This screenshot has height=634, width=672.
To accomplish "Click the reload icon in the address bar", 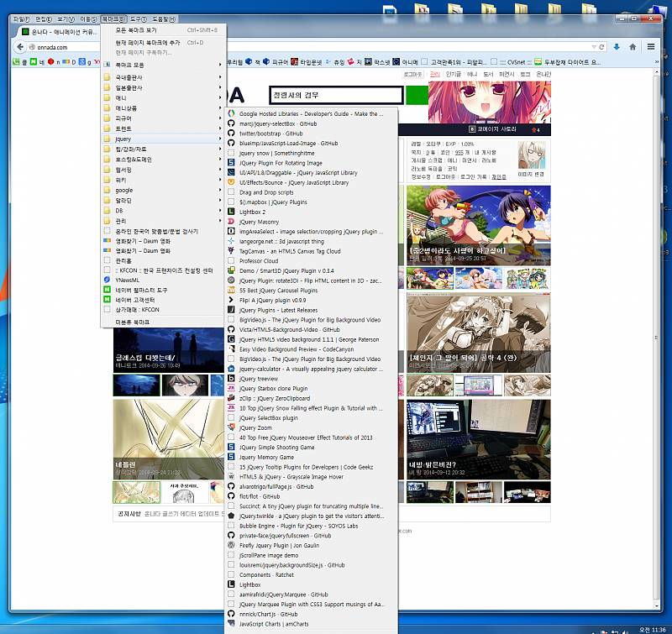I will pos(601,47).
